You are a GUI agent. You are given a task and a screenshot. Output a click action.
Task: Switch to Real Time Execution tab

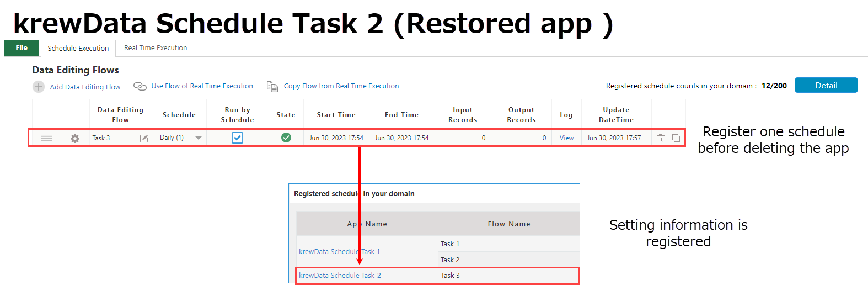point(156,48)
